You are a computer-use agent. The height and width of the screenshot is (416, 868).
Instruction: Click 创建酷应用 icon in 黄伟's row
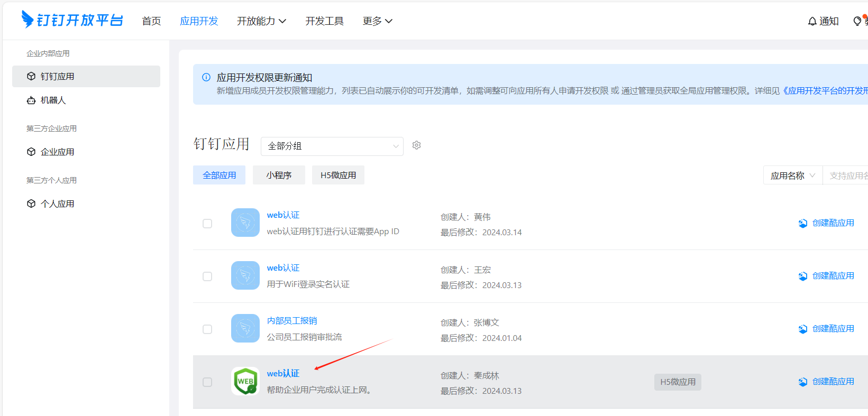pos(803,223)
